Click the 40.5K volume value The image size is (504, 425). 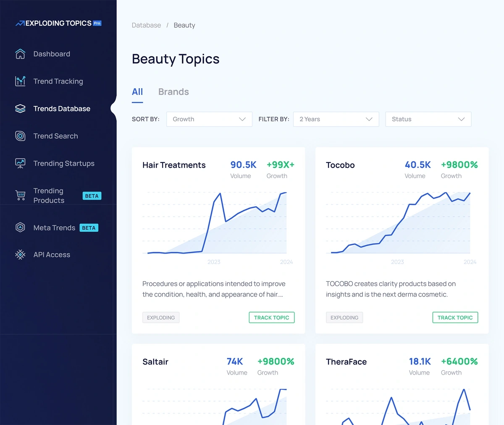[418, 165]
